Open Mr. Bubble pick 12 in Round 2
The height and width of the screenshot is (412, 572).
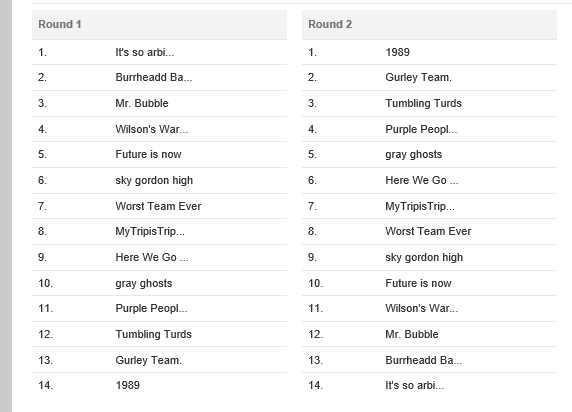[x=412, y=334]
